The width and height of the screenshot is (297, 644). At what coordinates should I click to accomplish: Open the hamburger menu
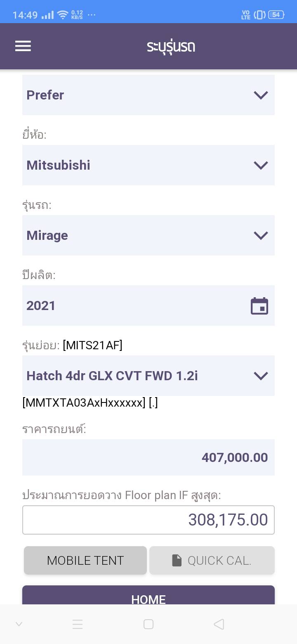(x=23, y=46)
